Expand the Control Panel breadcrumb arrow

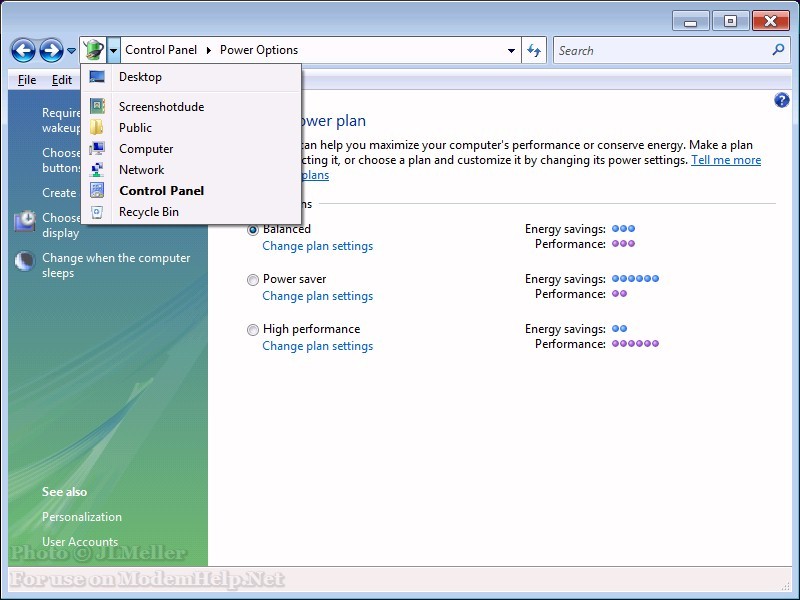pyautogui.click(x=209, y=50)
